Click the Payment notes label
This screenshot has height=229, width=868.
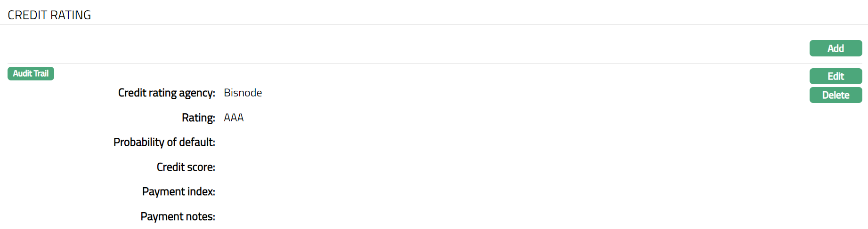tap(178, 216)
